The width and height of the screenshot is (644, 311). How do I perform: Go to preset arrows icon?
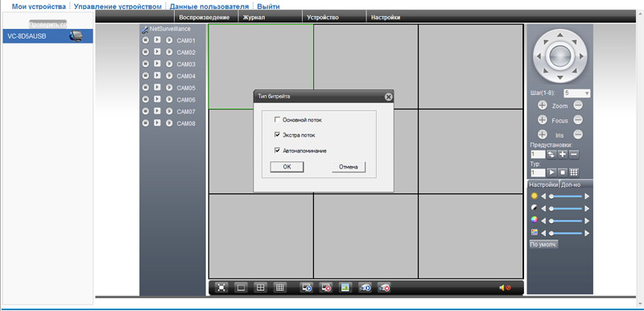coord(551,155)
